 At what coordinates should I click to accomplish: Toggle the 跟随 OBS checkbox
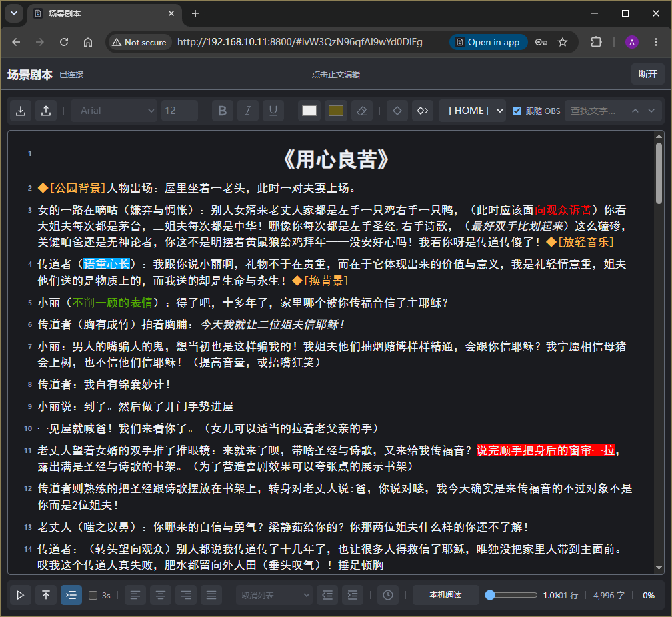(517, 111)
